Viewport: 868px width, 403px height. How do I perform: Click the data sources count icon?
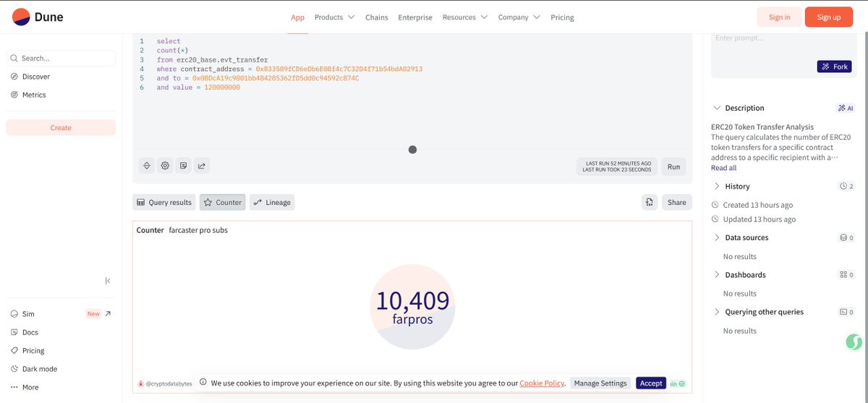[847, 237]
